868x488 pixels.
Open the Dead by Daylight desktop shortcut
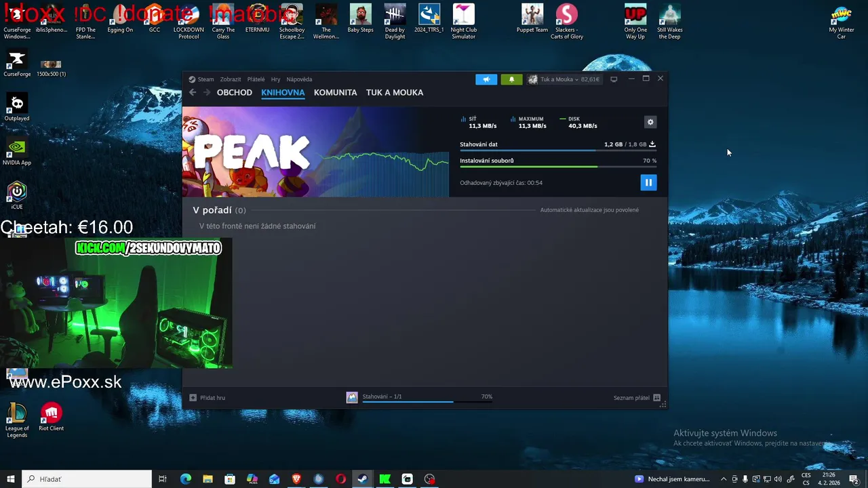click(x=395, y=22)
